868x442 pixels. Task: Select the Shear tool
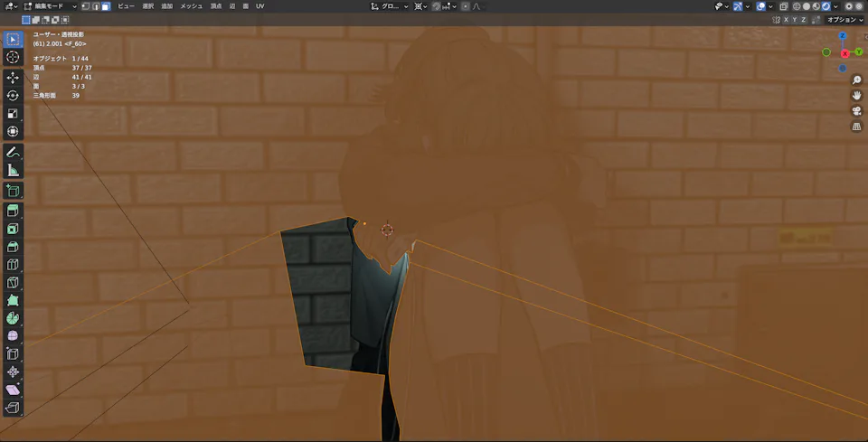pyautogui.click(x=13, y=390)
